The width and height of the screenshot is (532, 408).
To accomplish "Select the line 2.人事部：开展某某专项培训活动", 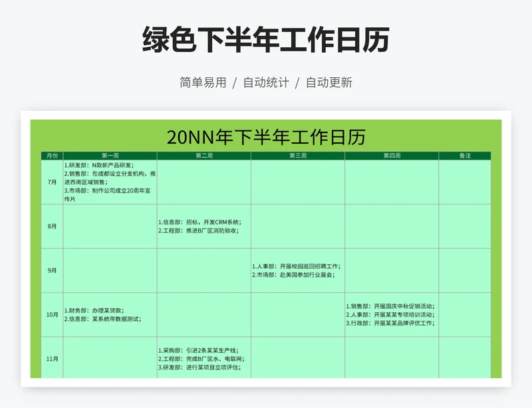I will click(x=390, y=315).
